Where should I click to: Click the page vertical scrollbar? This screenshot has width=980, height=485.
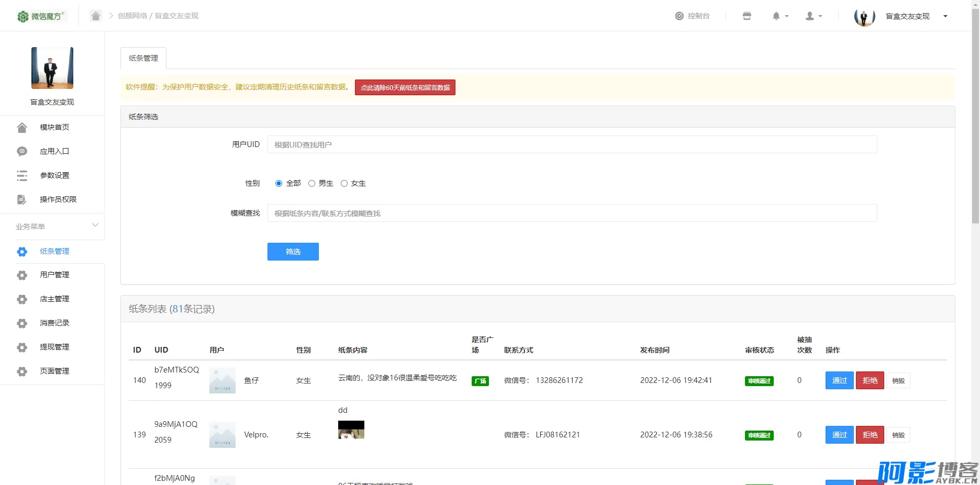click(x=975, y=115)
